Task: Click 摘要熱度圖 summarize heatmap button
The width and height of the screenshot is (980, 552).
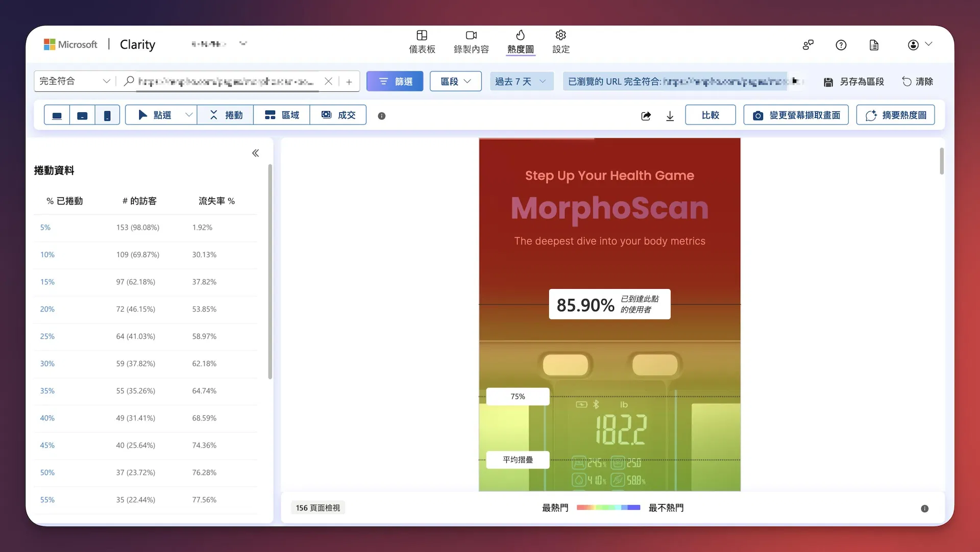Action: [x=895, y=115]
